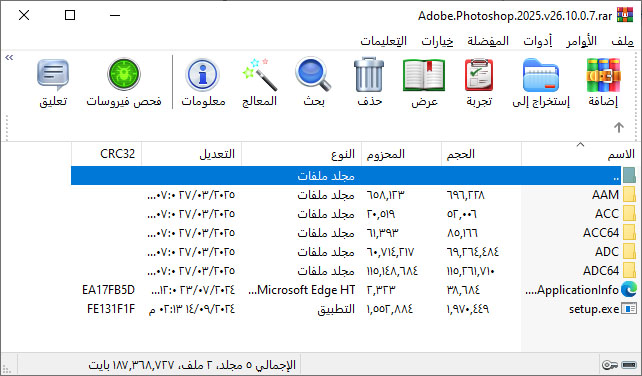The width and height of the screenshot is (642, 376).
Task: Select the ApplicationInfo file name
Action: pyautogui.click(x=572, y=290)
